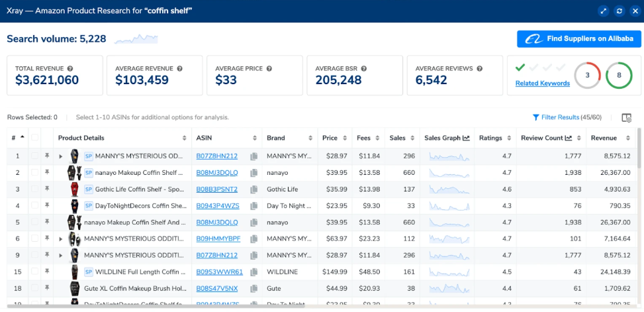The height and width of the screenshot is (312, 644).
Task: Click the horizontal table scrollbar
Action: (156, 305)
